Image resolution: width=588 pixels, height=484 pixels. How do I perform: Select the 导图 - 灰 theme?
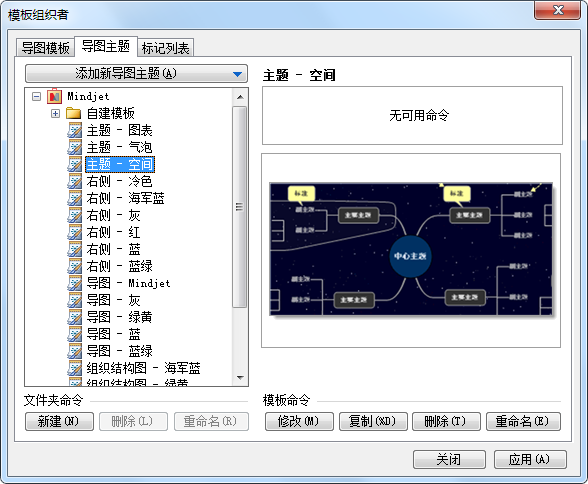113,300
